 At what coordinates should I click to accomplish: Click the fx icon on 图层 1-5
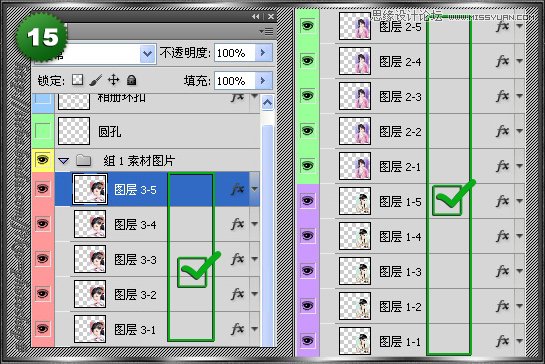(503, 201)
